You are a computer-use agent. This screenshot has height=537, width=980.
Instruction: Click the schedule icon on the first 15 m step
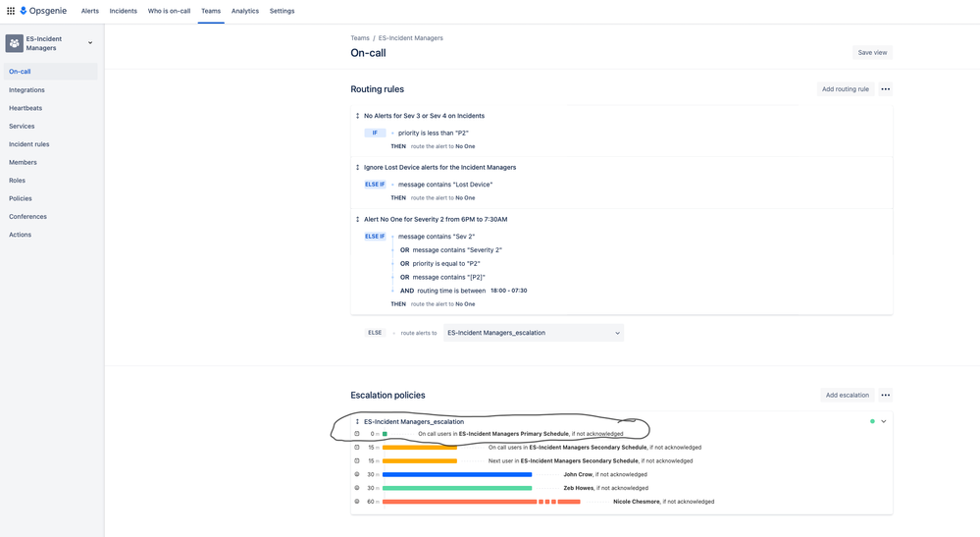coord(357,448)
